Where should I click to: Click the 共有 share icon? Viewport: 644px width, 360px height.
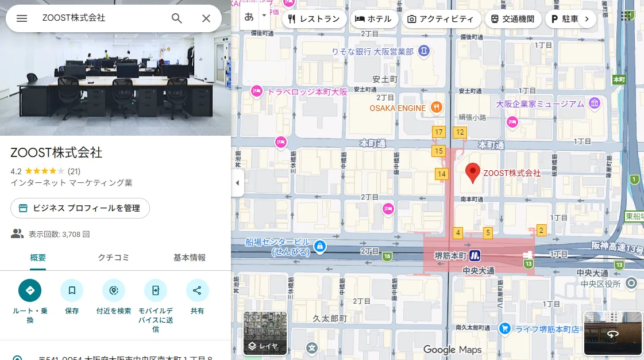click(197, 290)
